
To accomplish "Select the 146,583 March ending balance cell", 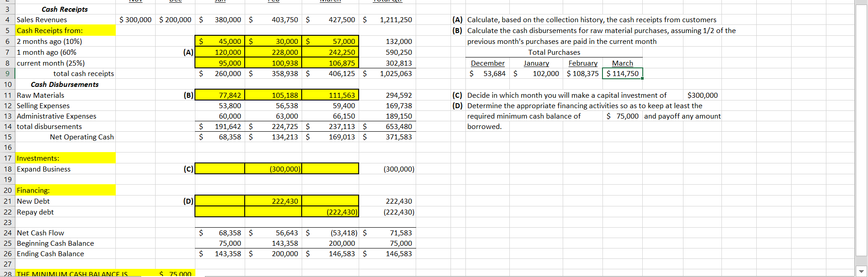I will tap(330, 253).
